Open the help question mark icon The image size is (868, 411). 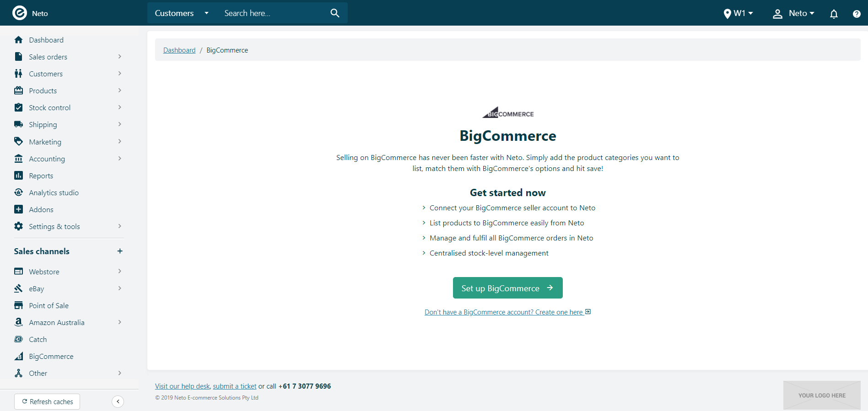[857, 14]
